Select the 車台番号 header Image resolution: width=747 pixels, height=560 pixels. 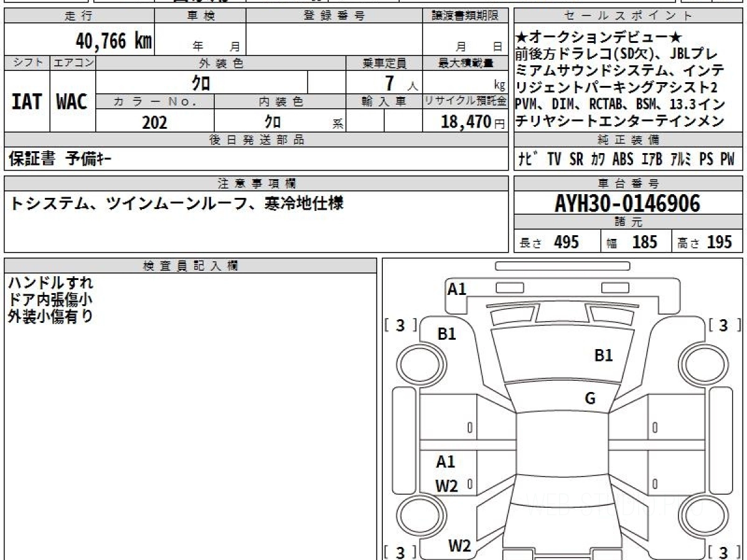coord(629,183)
